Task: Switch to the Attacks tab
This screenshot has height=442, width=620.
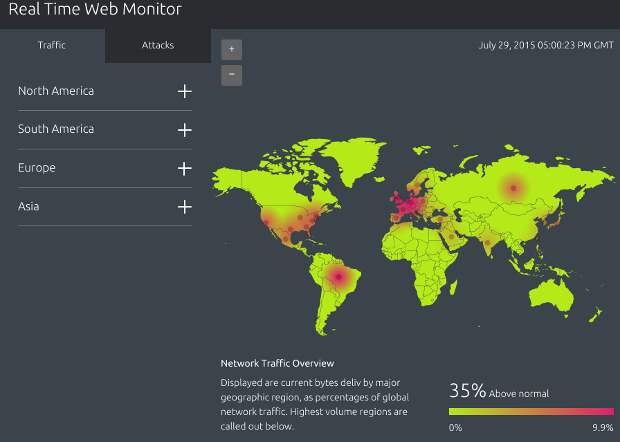Action: [x=157, y=46]
